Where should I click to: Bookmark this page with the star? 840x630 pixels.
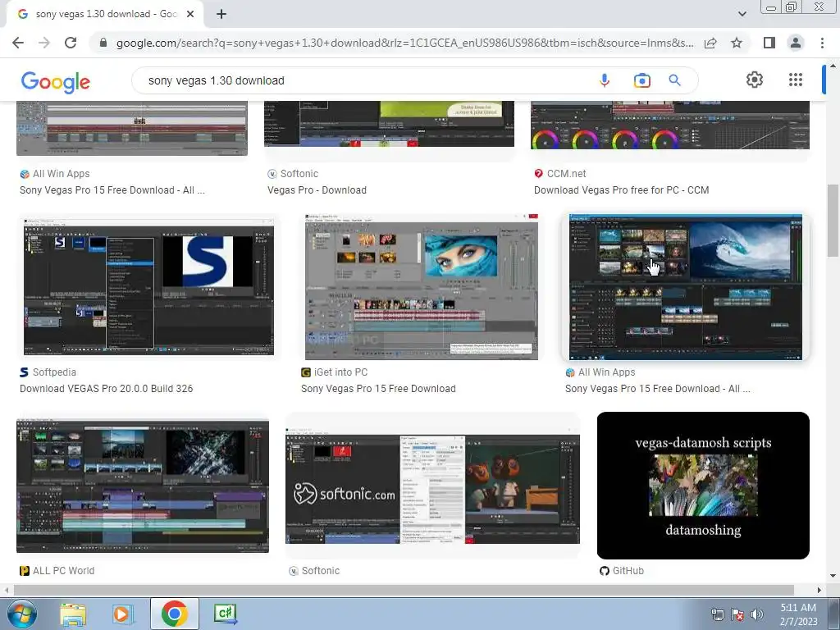737,43
